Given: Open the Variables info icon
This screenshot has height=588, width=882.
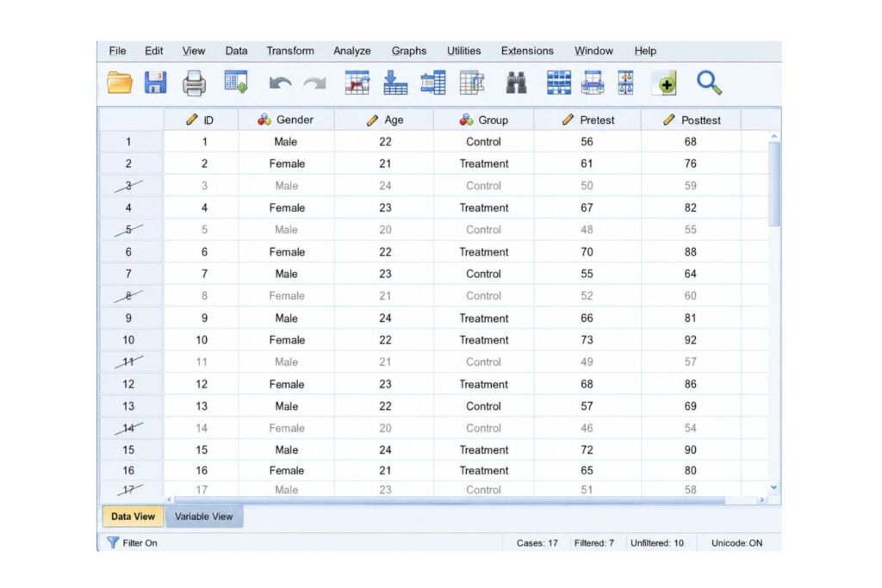Looking at the screenshot, I should (x=433, y=83).
